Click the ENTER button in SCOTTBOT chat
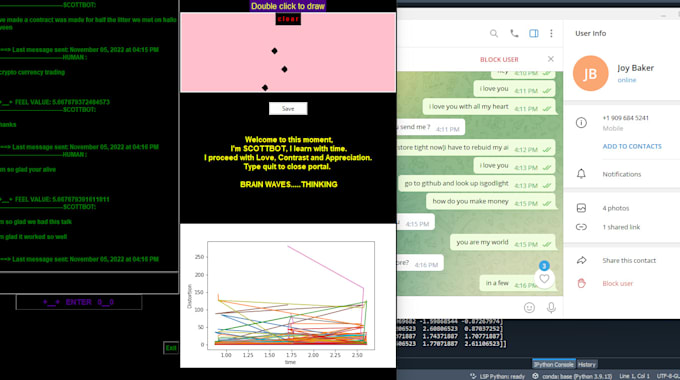Viewport: 680px width, 380px height. (78, 302)
